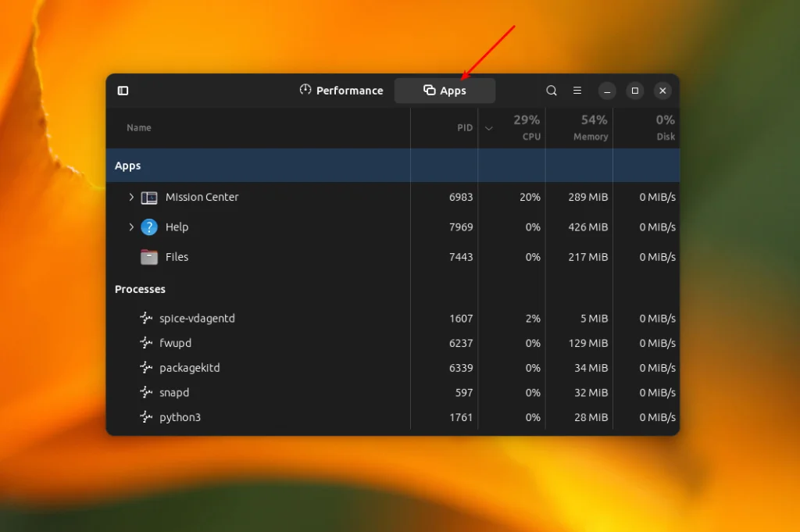Click the spice-vdagentd process icon
The image size is (800, 532).
[146, 318]
